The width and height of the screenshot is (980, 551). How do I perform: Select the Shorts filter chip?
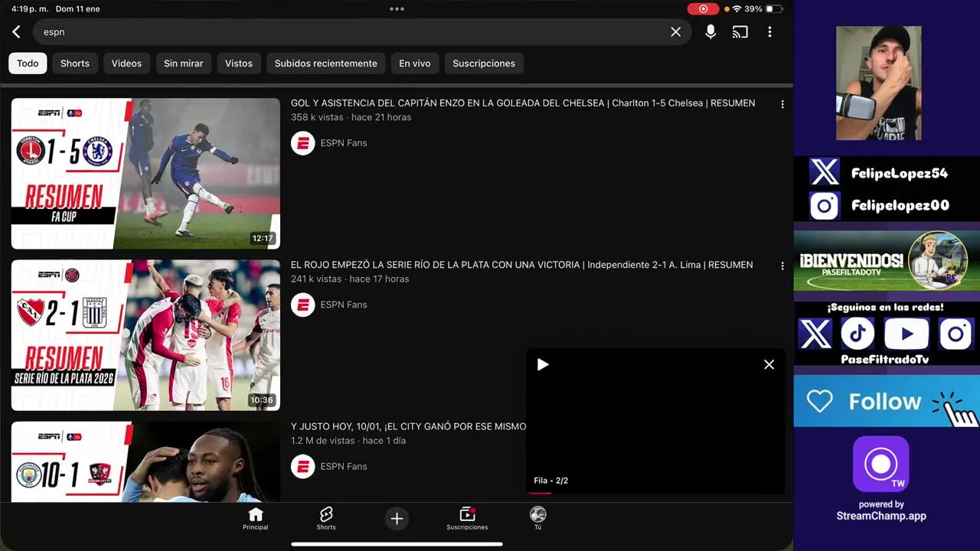point(75,64)
